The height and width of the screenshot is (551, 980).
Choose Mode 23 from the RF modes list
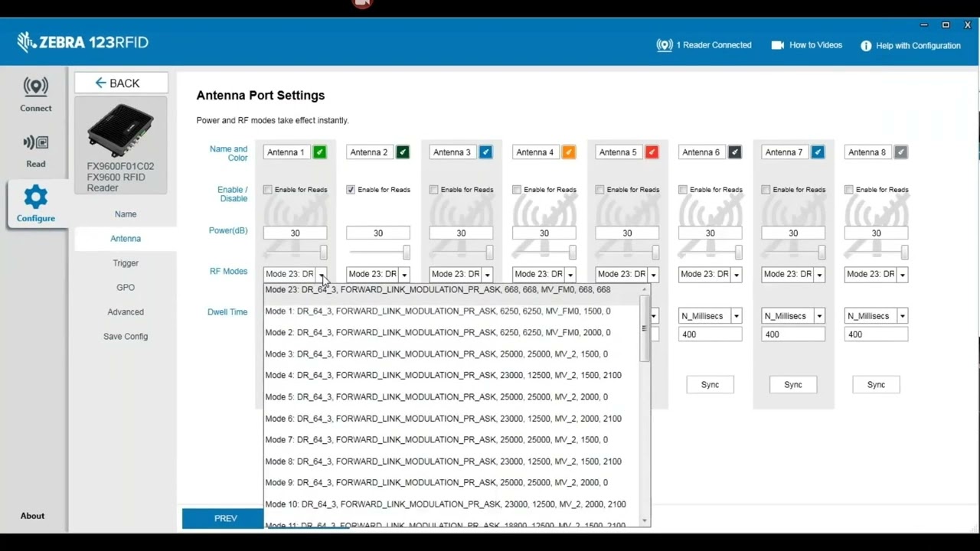[x=452, y=290]
